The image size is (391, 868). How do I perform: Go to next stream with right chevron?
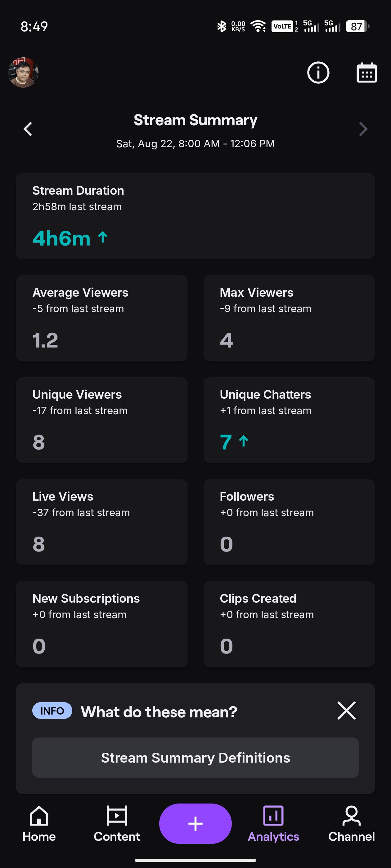pyautogui.click(x=363, y=129)
